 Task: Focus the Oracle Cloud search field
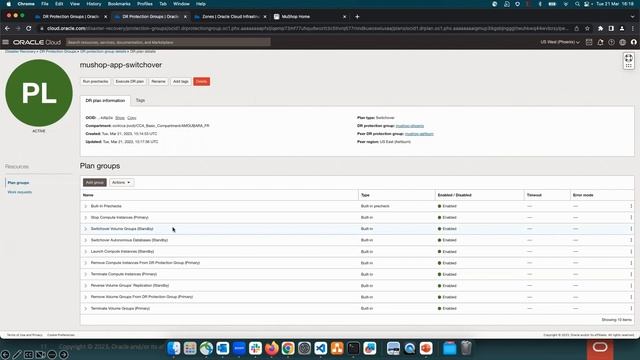[x=168, y=42]
